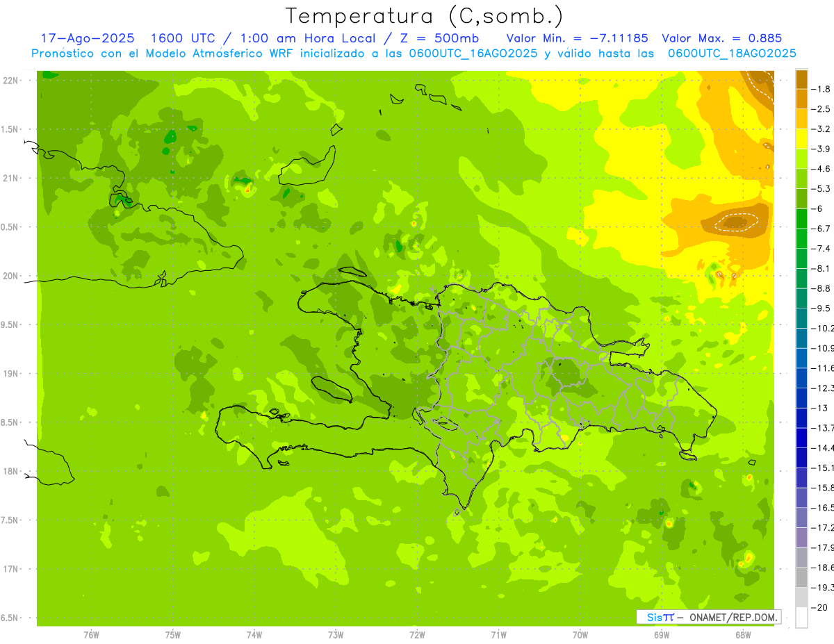Select teal swatch between -9.5 and -10.2
The image size is (834, 644).
[801, 318]
